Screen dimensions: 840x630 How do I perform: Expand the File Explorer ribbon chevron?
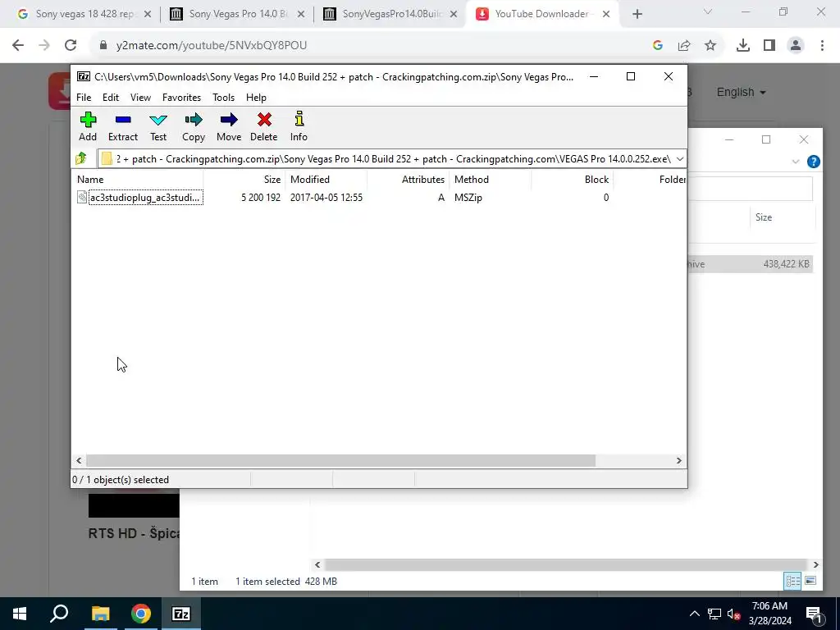click(x=796, y=162)
